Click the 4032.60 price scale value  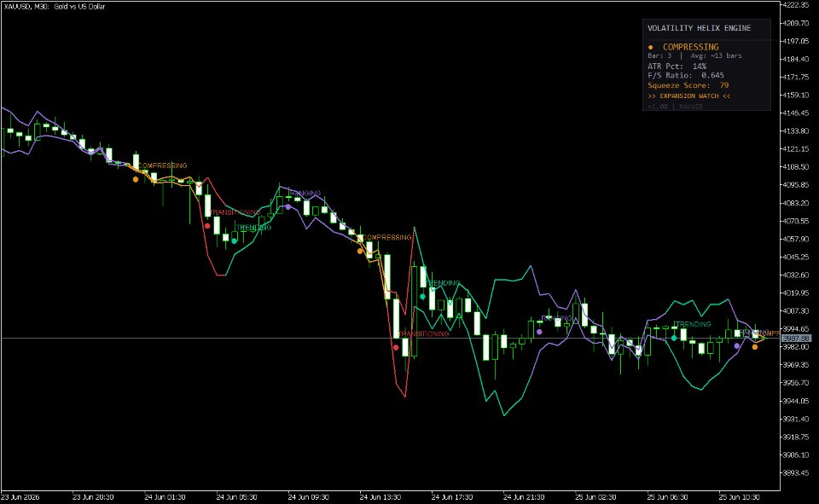(x=796, y=275)
